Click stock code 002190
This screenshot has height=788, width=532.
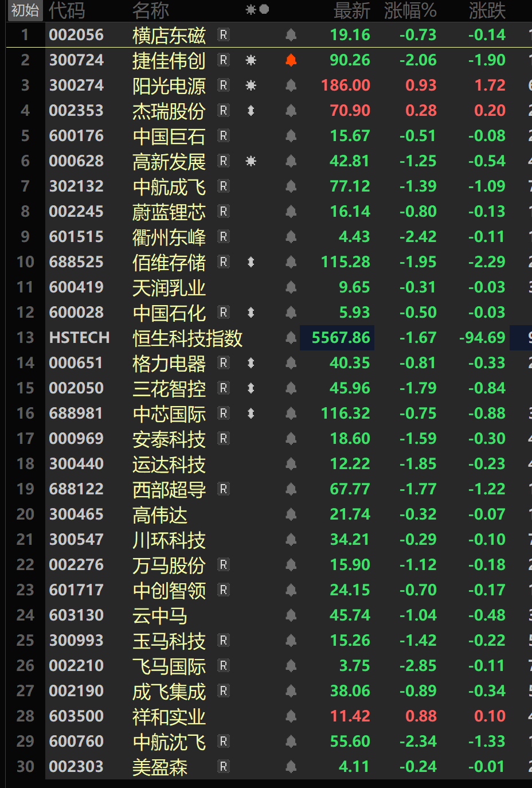[76, 691]
